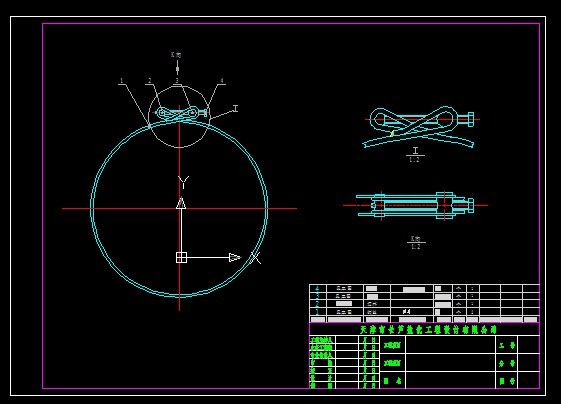Click the hex bolt head in detail I view
Viewport: 561px width, 404px height.
click(x=470, y=120)
